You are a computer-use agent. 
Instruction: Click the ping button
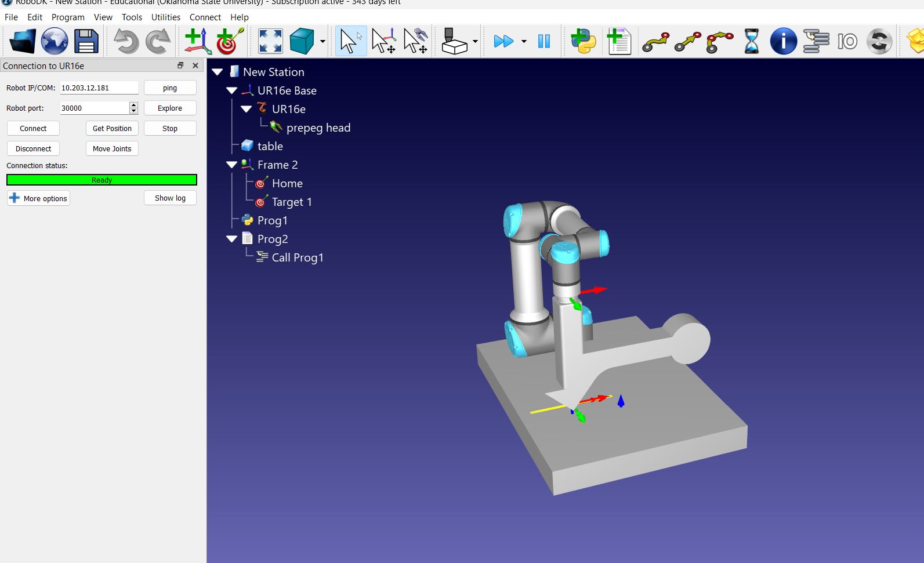coord(170,88)
